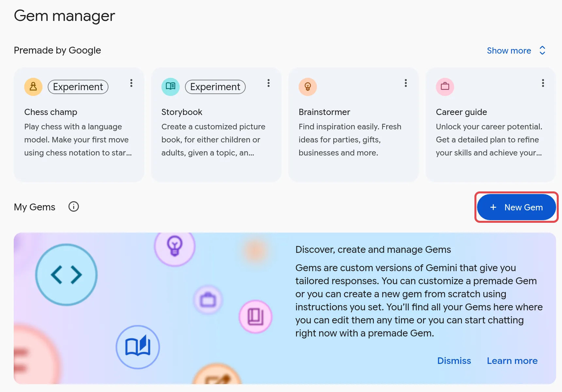Open the Learn more link
Viewport: 562px width, 392px height.
(512, 361)
